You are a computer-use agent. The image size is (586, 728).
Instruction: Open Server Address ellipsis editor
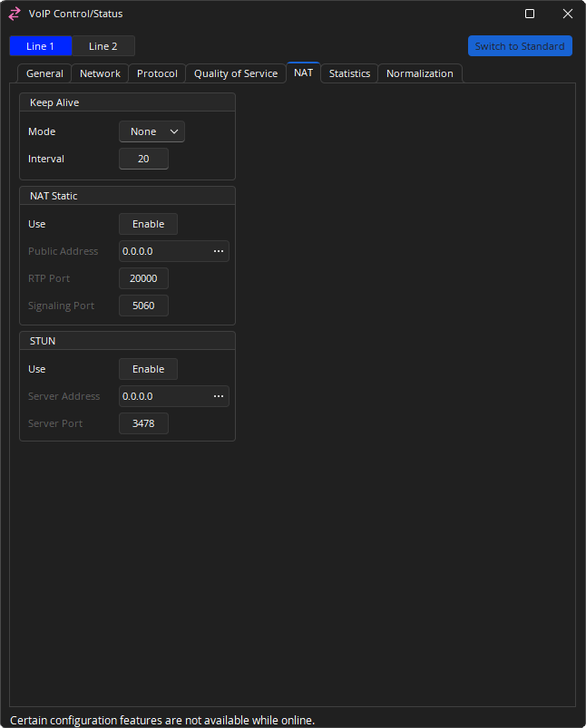(218, 396)
